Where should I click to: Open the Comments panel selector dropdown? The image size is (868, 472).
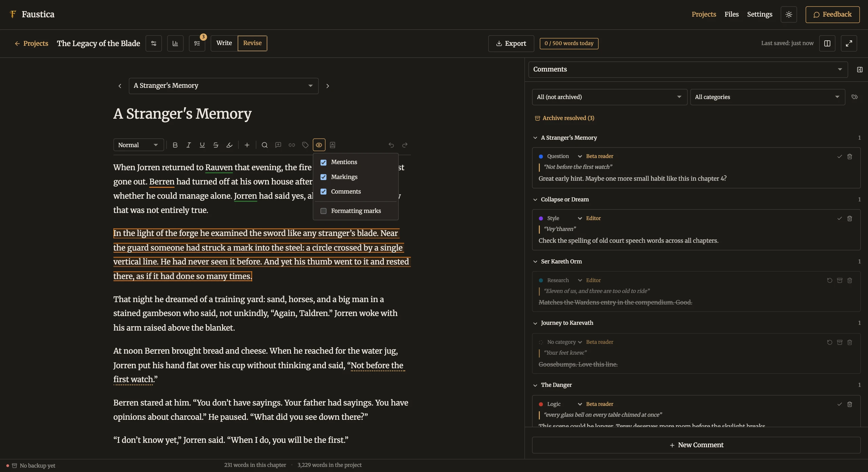(x=688, y=70)
